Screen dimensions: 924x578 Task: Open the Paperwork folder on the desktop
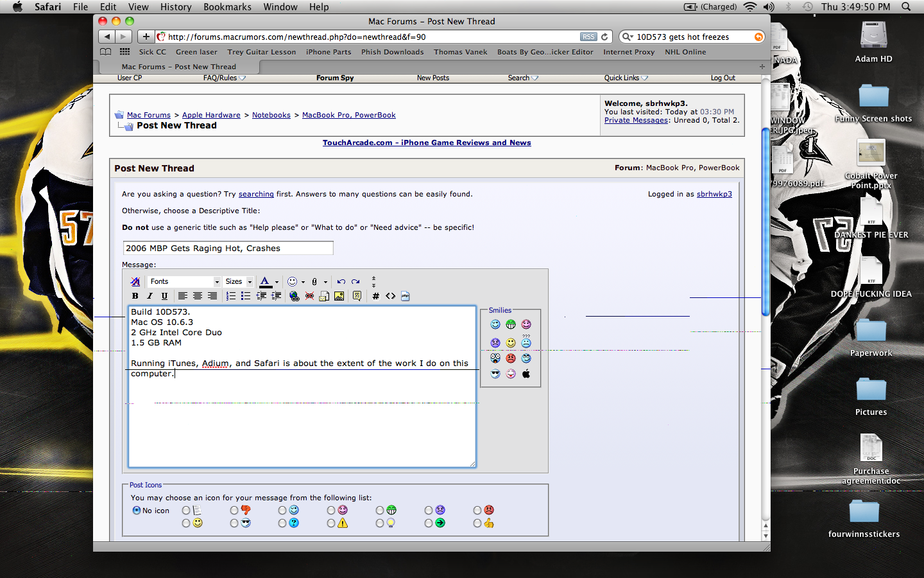point(871,338)
